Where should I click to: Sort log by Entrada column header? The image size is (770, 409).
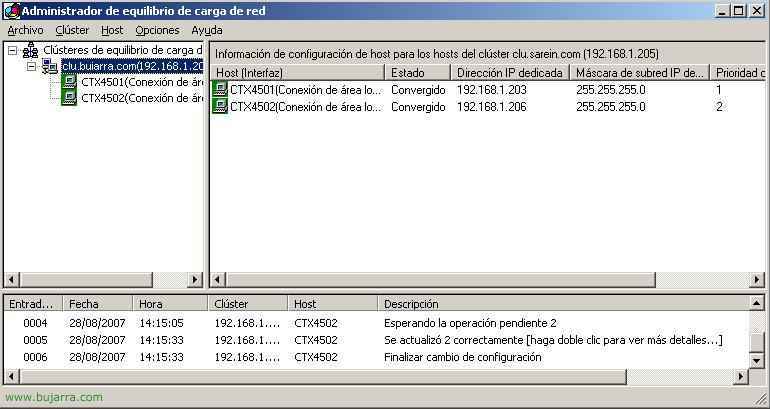(x=33, y=304)
